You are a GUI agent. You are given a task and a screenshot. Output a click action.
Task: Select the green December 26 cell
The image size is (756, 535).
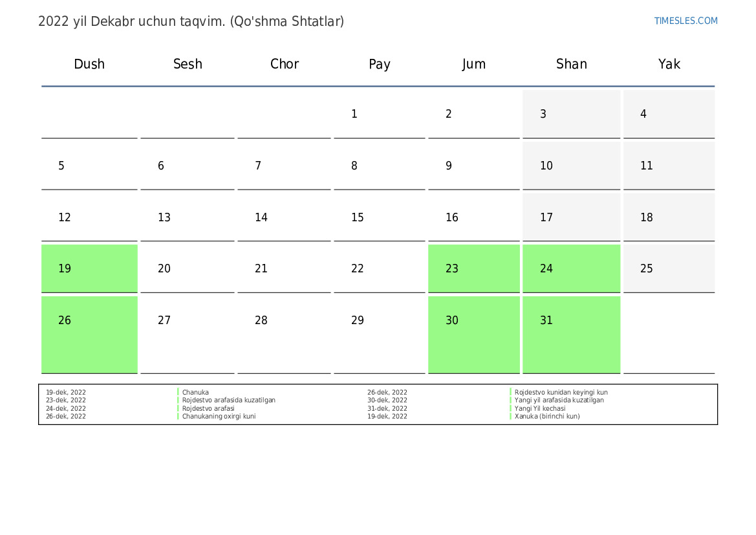[x=89, y=334]
